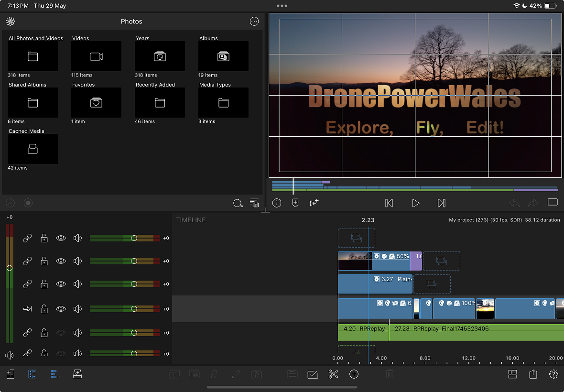The height and width of the screenshot is (392, 564).
Task: Tap the Undo arrow
Action: (x=514, y=203)
